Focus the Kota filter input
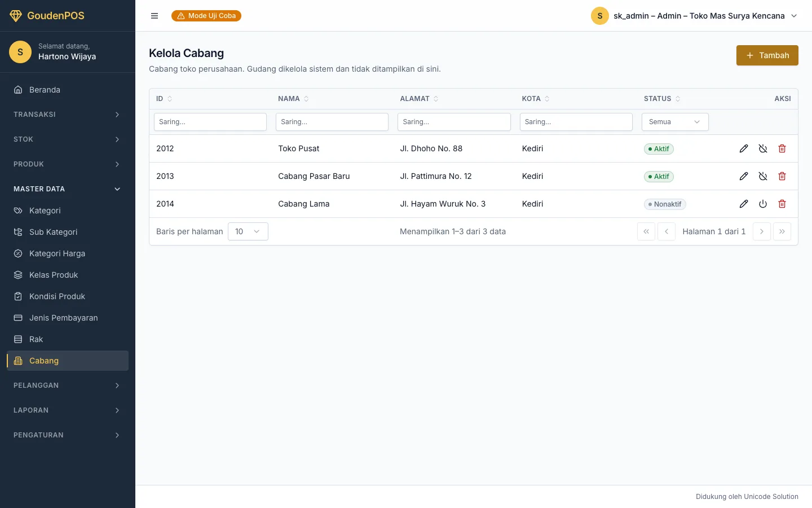The image size is (812, 508). (x=576, y=122)
